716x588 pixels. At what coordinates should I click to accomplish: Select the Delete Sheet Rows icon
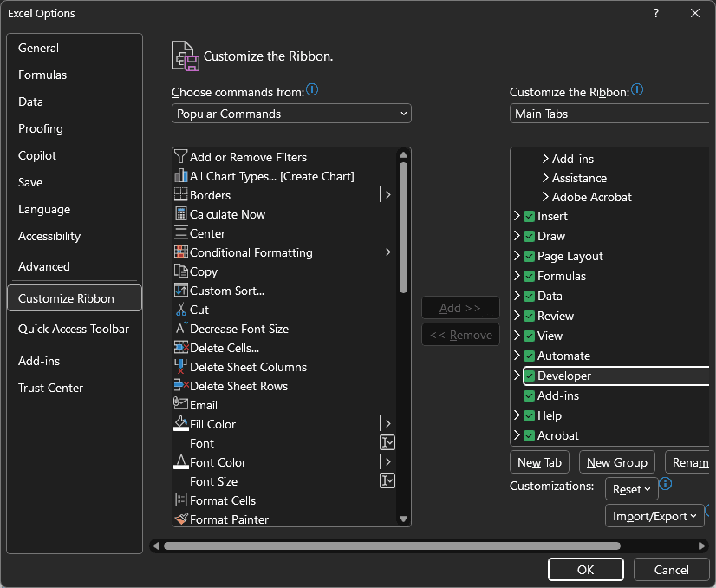[x=181, y=386]
